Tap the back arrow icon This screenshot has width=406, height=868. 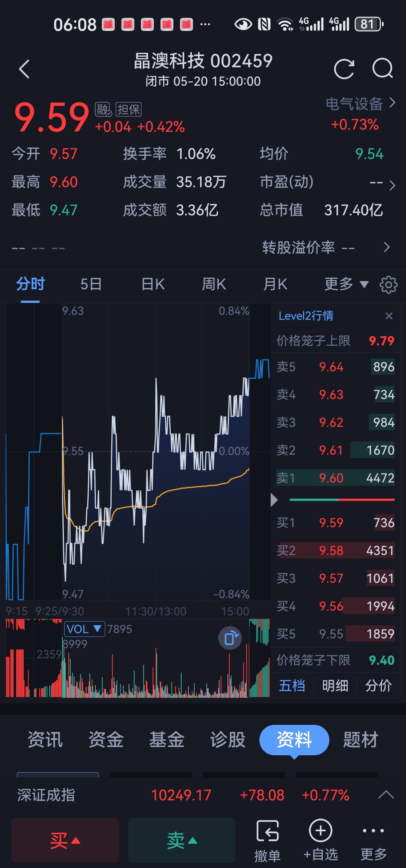point(24,69)
